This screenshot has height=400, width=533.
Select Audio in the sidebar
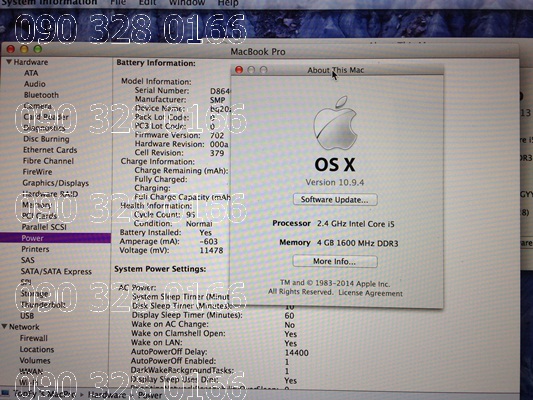[x=34, y=84]
